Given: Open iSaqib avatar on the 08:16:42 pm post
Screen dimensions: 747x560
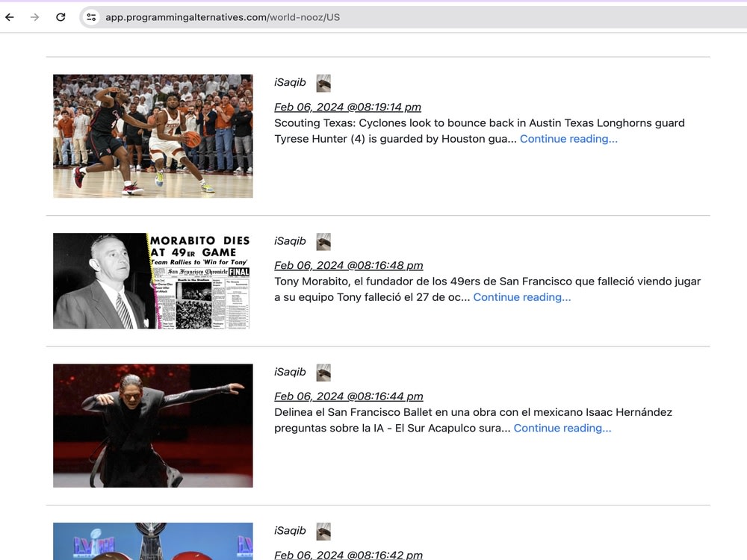Looking at the screenshot, I should 323,532.
